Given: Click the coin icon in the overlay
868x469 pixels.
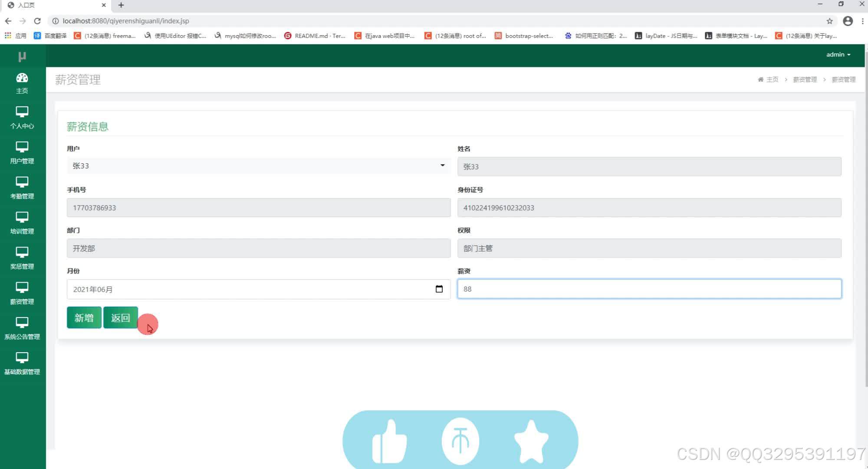Looking at the screenshot, I should coord(460,441).
